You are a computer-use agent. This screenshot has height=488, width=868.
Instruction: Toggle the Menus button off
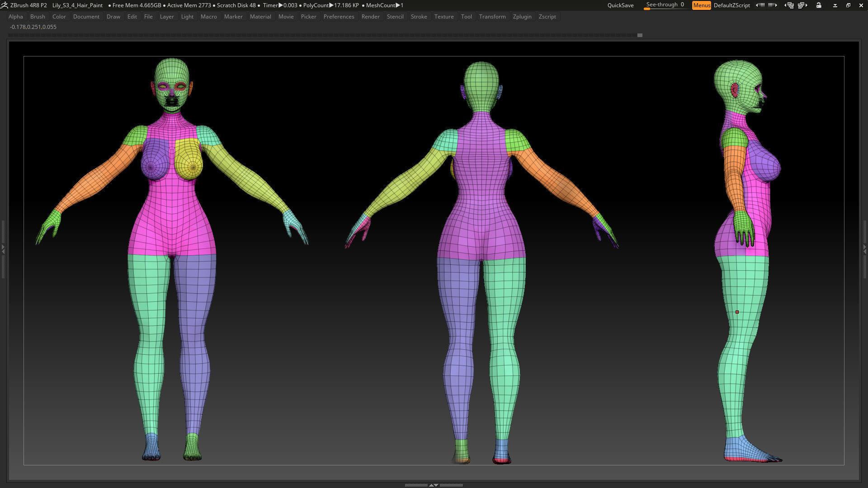coord(702,5)
